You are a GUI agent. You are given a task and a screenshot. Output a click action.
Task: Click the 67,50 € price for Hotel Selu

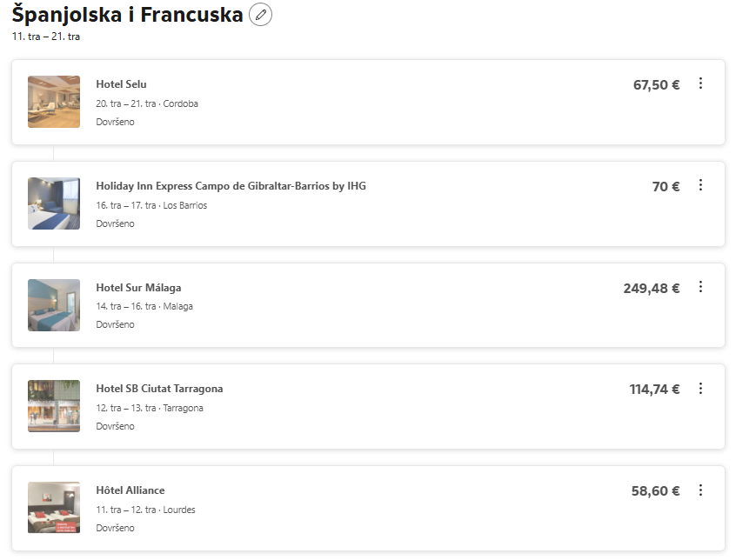point(656,85)
